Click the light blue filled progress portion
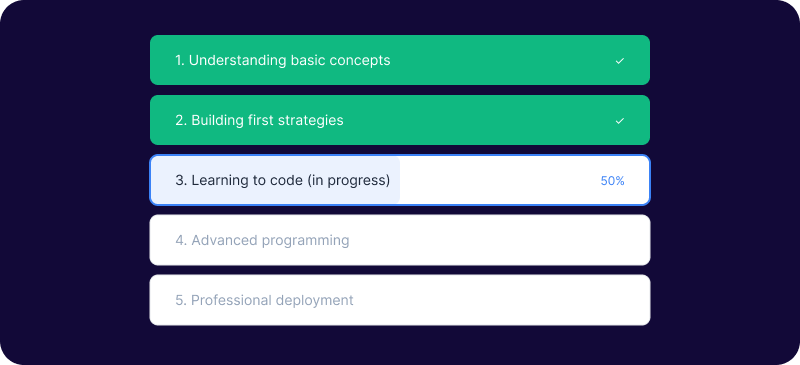This screenshot has height=365, width=800. click(x=276, y=180)
